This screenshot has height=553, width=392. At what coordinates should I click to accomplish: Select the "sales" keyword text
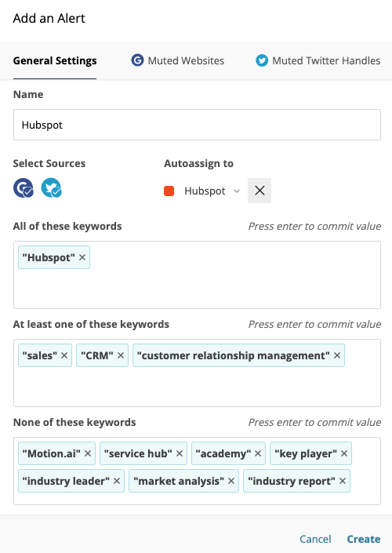point(39,355)
